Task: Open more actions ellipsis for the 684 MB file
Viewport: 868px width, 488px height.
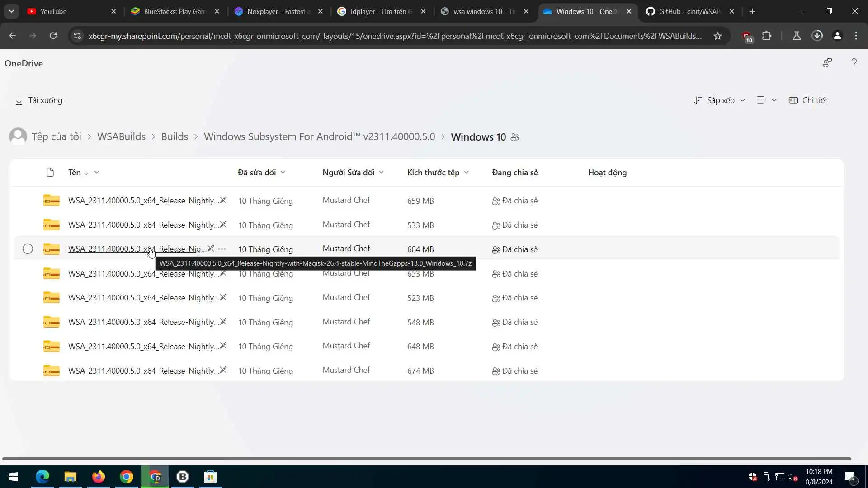Action: pyautogui.click(x=222, y=249)
